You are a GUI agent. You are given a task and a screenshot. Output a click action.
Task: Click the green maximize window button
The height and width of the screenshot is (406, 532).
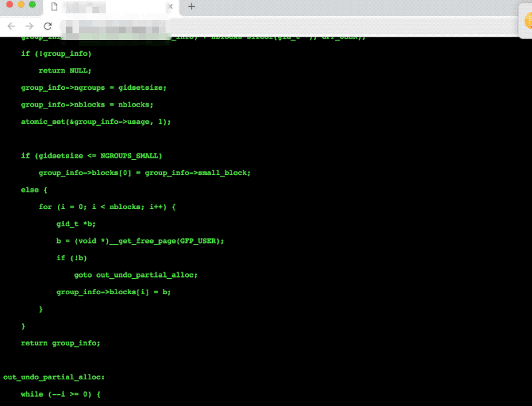(x=33, y=5)
